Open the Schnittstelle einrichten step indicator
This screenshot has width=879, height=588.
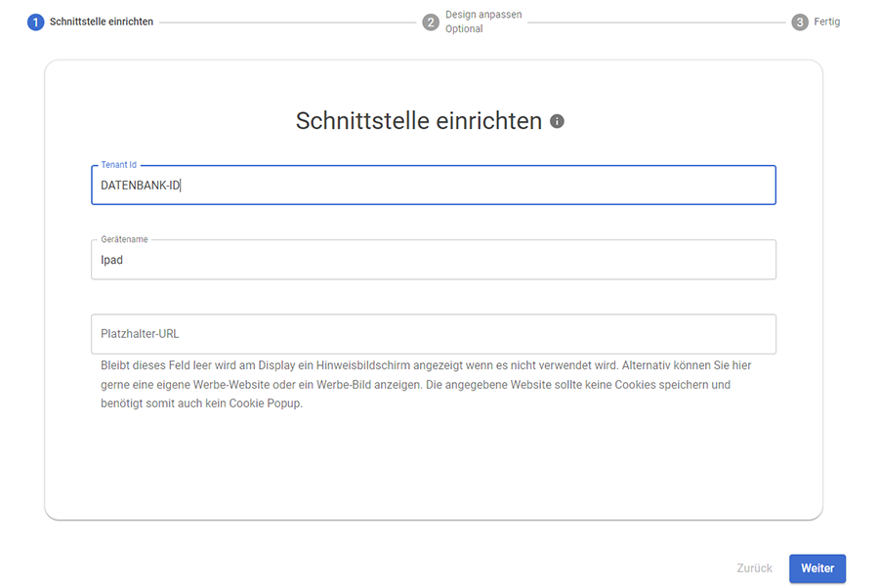point(36,21)
